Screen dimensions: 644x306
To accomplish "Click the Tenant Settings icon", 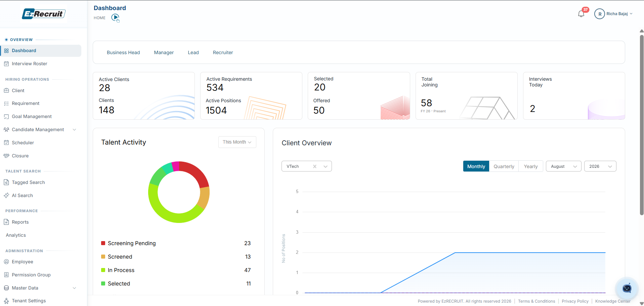I will point(6,301).
